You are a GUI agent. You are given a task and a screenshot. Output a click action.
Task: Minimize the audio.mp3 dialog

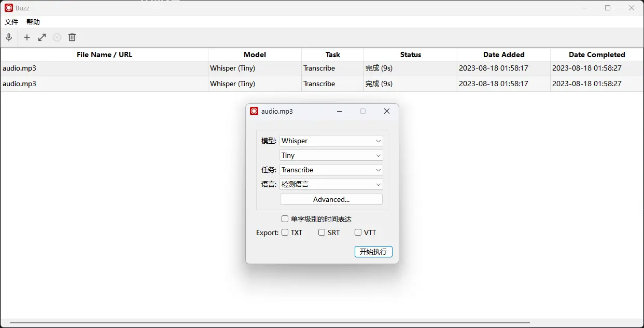340,111
